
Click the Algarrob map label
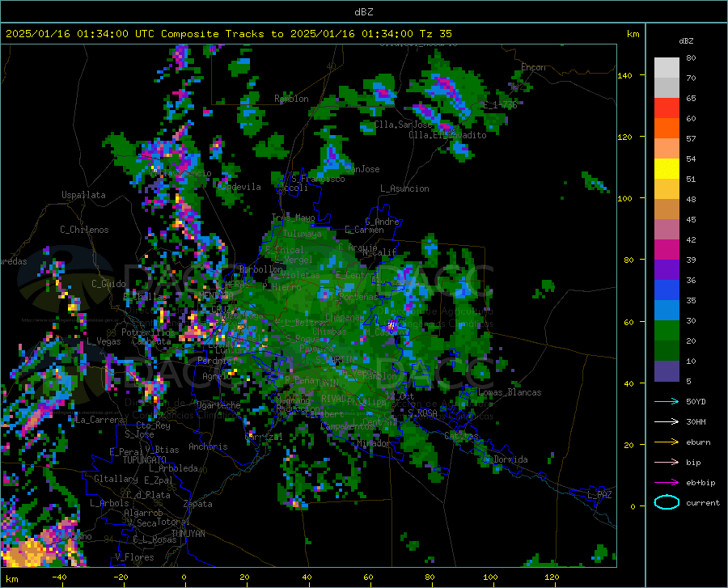[143, 513]
